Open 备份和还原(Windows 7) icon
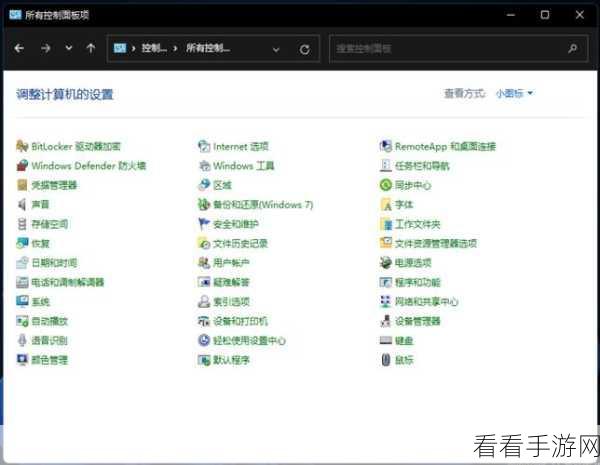 [204, 204]
